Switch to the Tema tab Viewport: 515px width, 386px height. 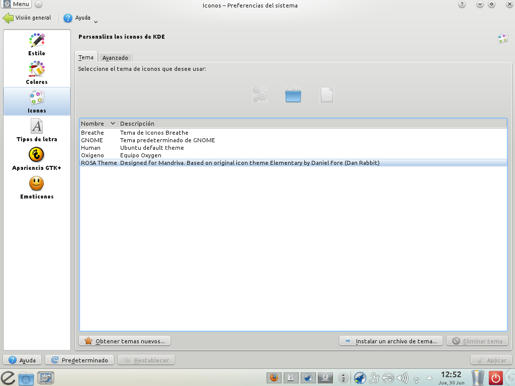[x=86, y=57]
